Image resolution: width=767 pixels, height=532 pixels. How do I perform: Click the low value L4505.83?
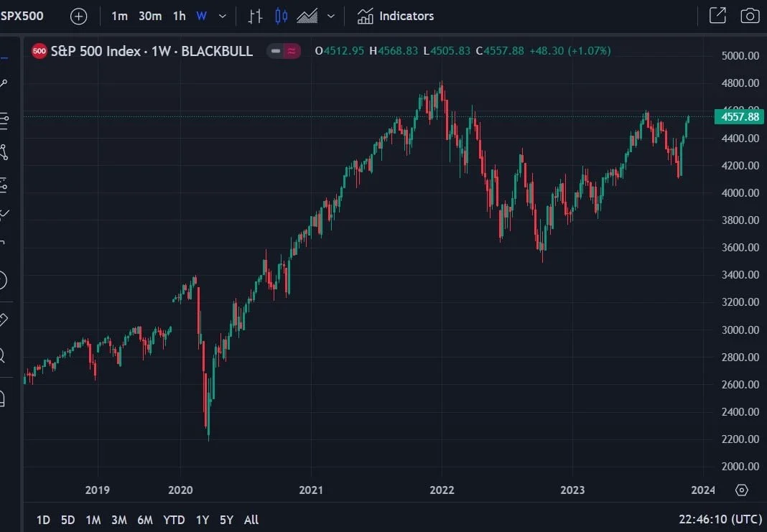(447, 51)
